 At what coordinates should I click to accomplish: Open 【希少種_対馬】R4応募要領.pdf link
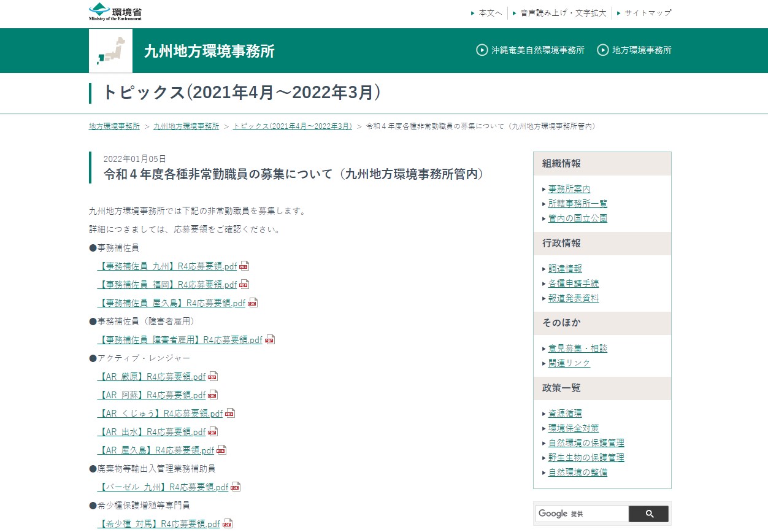(158, 524)
